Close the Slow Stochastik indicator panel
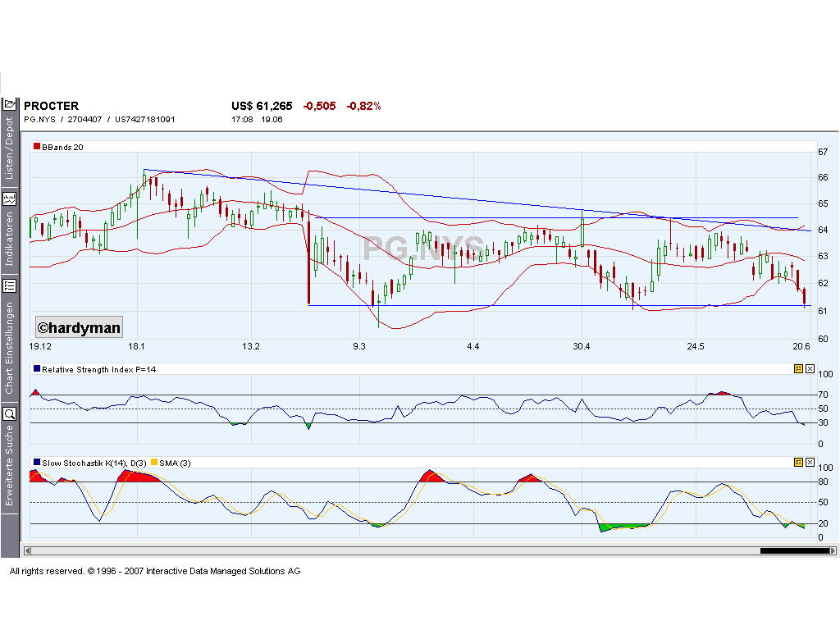The width and height of the screenshot is (840, 630). click(808, 463)
